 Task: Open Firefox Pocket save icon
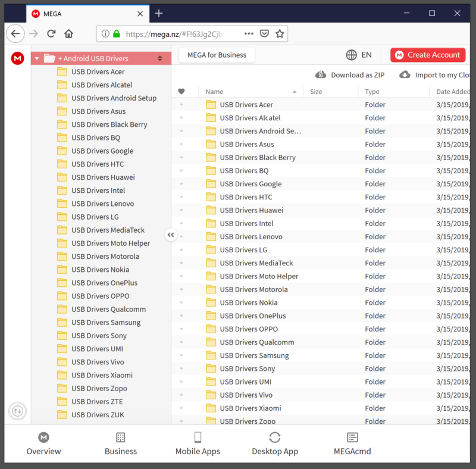[264, 34]
